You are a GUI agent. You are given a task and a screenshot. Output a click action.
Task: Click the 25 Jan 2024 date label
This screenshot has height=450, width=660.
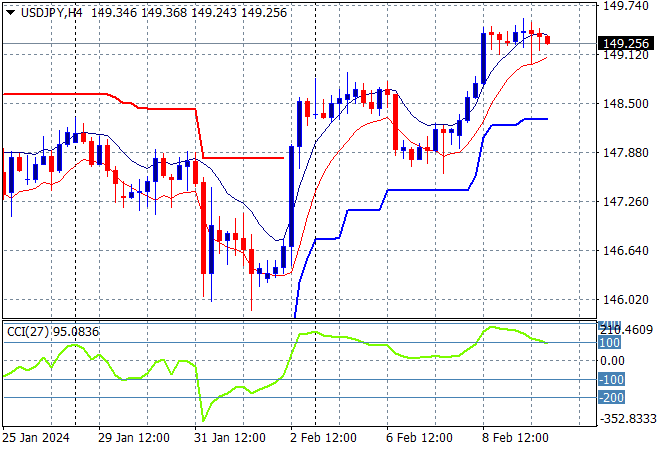(36, 438)
